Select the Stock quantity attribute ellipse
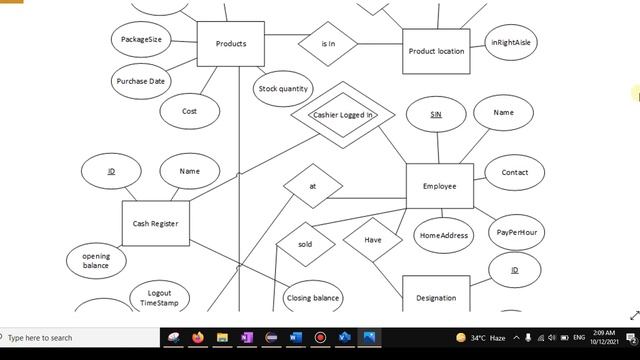Screen dimensions: 640x360 (283, 89)
